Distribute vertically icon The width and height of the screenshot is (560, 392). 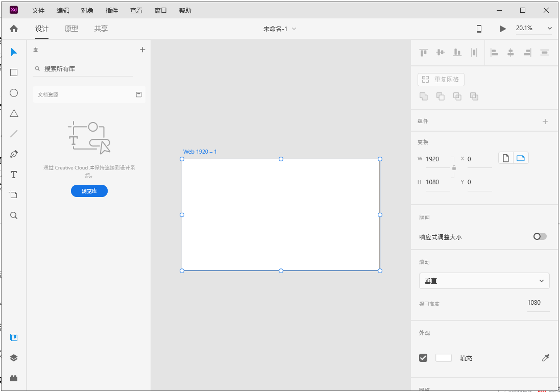coord(544,53)
